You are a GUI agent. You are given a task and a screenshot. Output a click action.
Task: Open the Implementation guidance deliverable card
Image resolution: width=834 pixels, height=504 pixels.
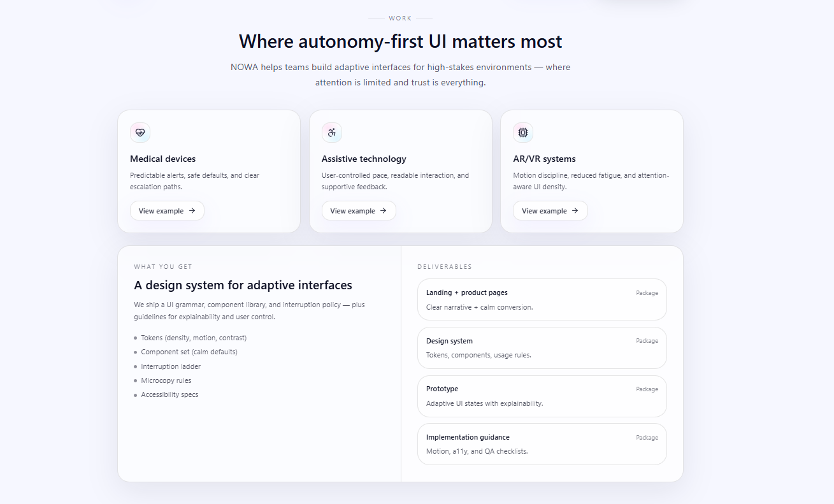tap(542, 444)
